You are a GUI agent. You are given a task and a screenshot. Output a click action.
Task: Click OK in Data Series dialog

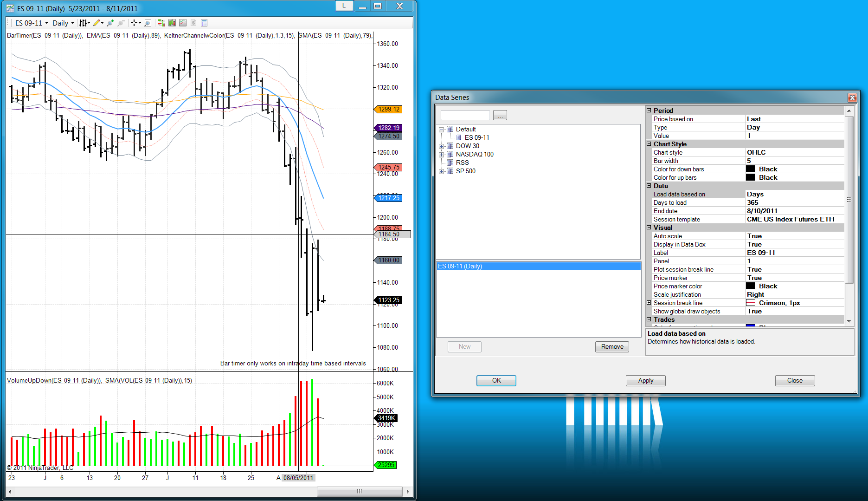tap(496, 381)
